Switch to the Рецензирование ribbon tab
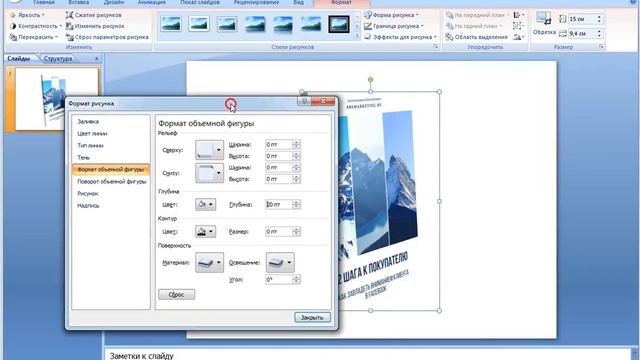 tap(256, 2)
